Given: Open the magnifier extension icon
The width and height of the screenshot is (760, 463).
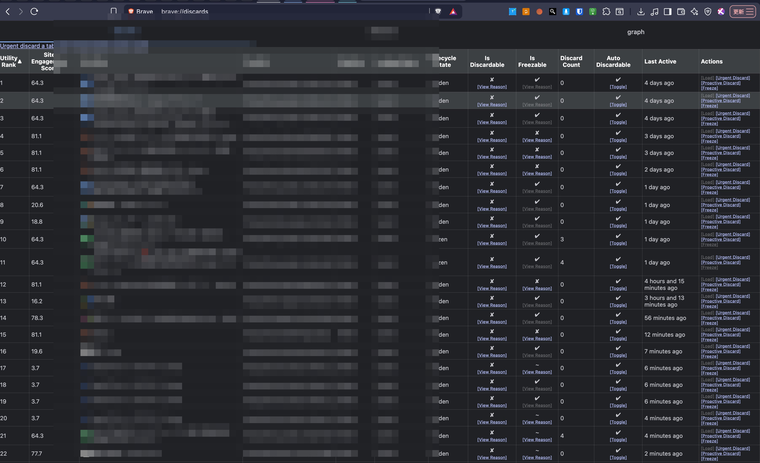Looking at the screenshot, I should point(553,12).
